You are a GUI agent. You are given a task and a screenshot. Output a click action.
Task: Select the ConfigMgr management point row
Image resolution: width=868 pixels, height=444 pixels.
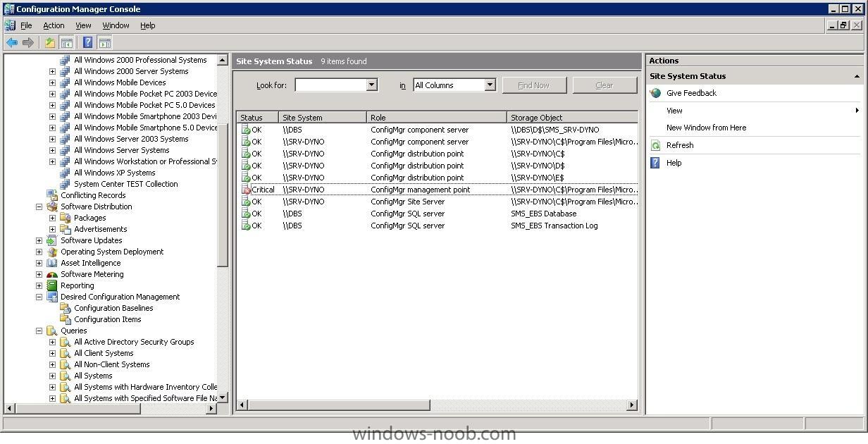[x=438, y=190]
